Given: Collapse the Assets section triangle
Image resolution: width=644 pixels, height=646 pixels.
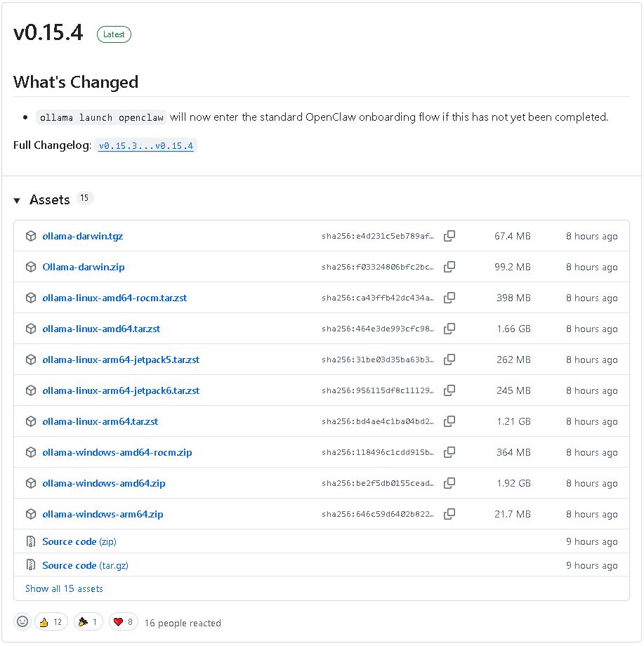Looking at the screenshot, I should coord(17,201).
